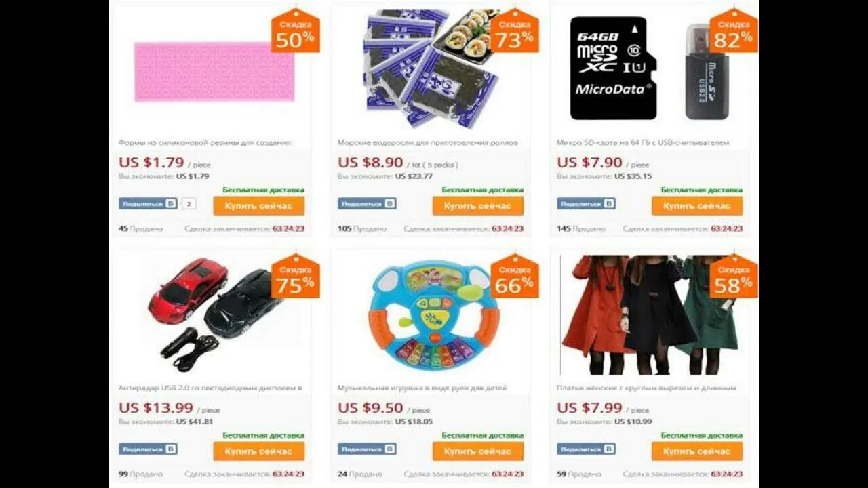Share the silicone mold via VK button
868x488 pixels.
click(148, 203)
